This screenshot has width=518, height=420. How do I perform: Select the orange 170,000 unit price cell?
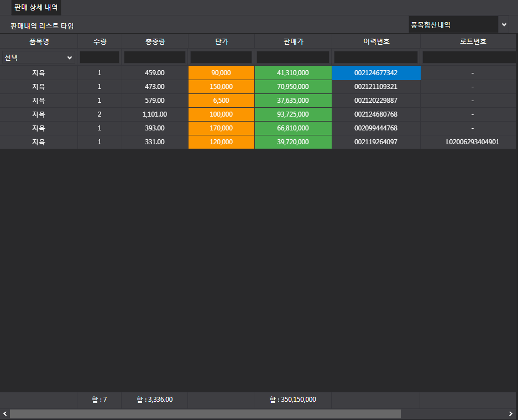[221, 128]
